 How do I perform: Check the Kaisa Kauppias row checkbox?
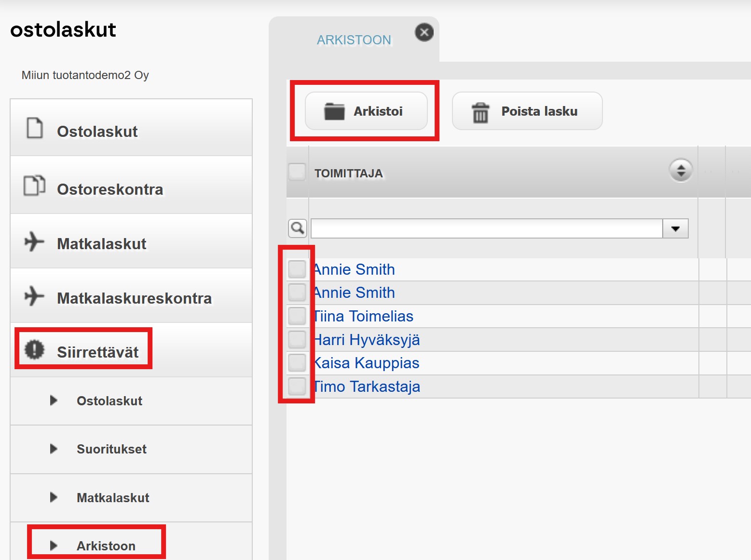[297, 362]
